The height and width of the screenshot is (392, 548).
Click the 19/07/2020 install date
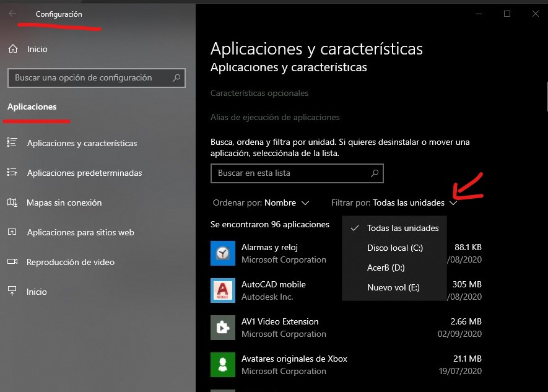click(x=460, y=371)
